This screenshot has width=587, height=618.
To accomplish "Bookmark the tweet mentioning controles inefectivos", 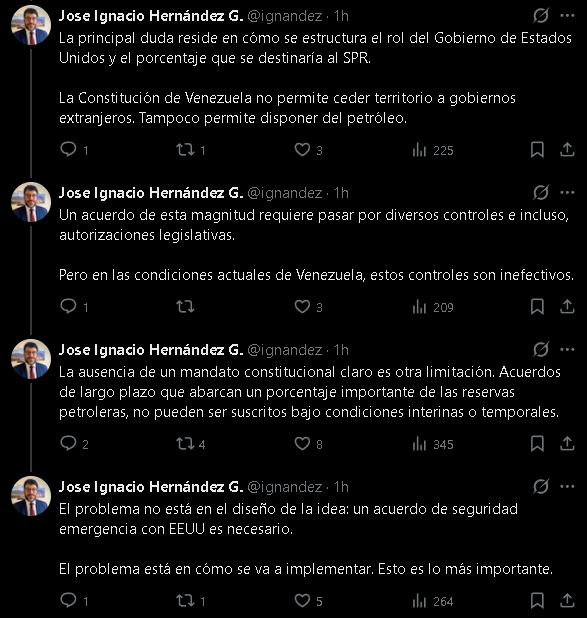I will [x=537, y=307].
